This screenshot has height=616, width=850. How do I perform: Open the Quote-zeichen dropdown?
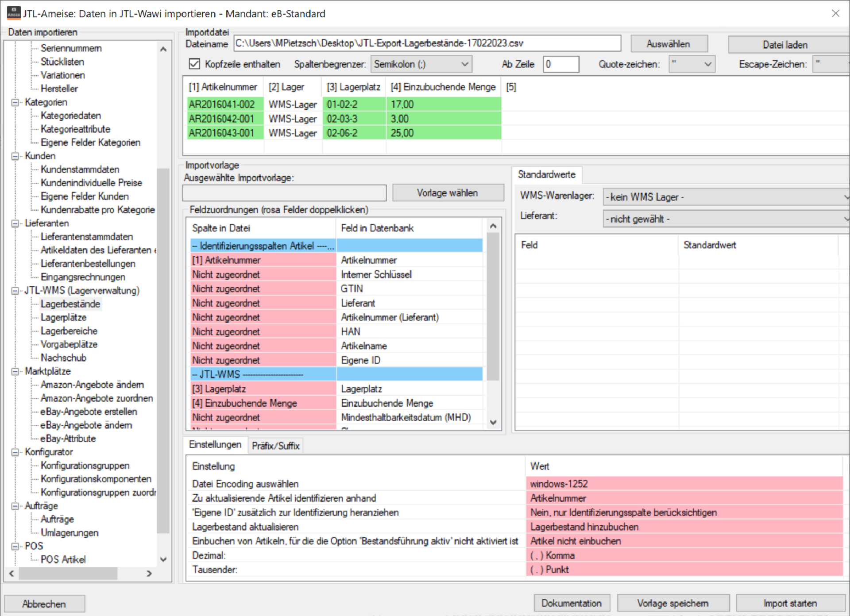[x=692, y=64]
